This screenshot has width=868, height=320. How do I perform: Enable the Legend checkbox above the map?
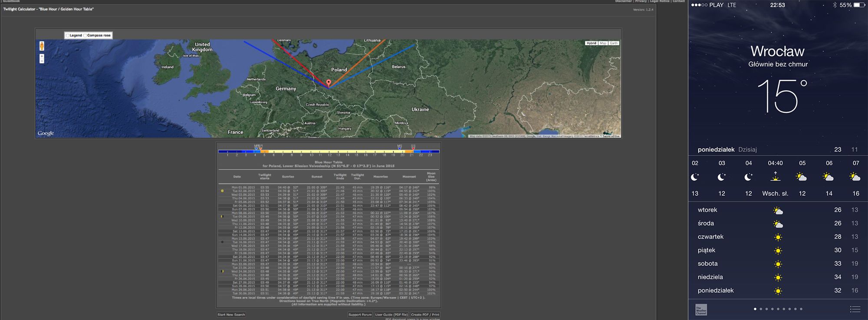[x=68, y=36]
